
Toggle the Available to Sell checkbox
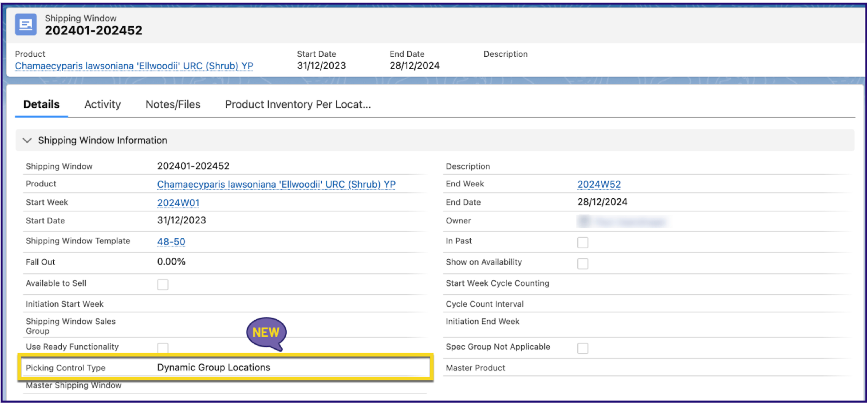163,285
